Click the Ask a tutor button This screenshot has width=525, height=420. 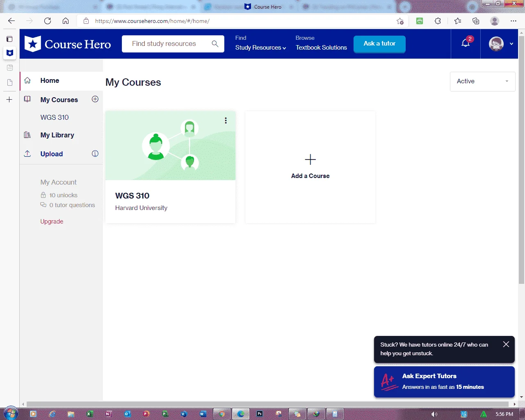point(379,43)
